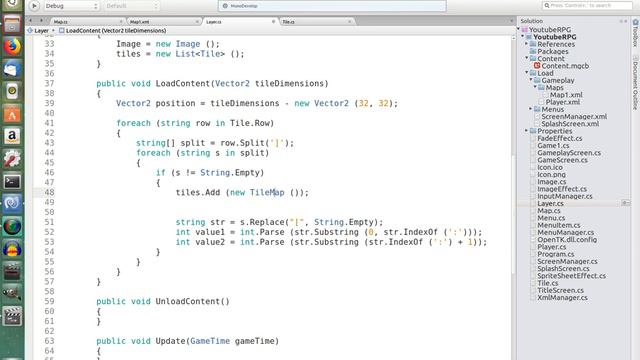Open Content.mgcb in the solution tree
The image size is (640, 360).
click(565, 66)
